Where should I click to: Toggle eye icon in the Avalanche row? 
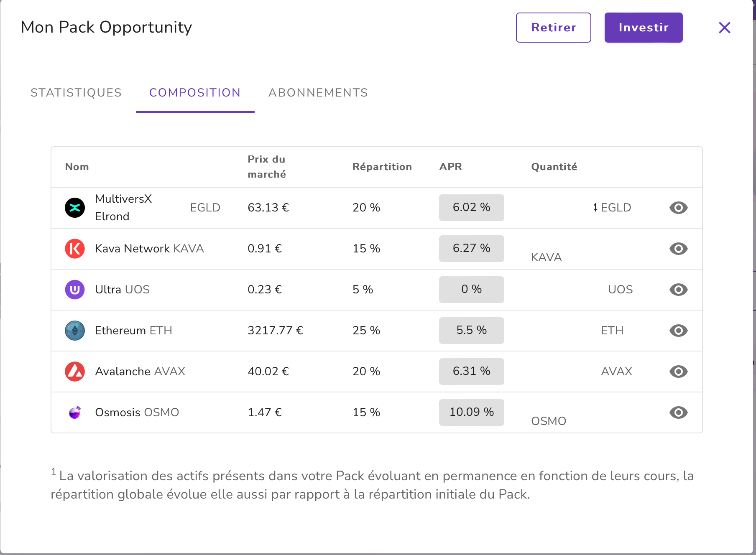678,372
